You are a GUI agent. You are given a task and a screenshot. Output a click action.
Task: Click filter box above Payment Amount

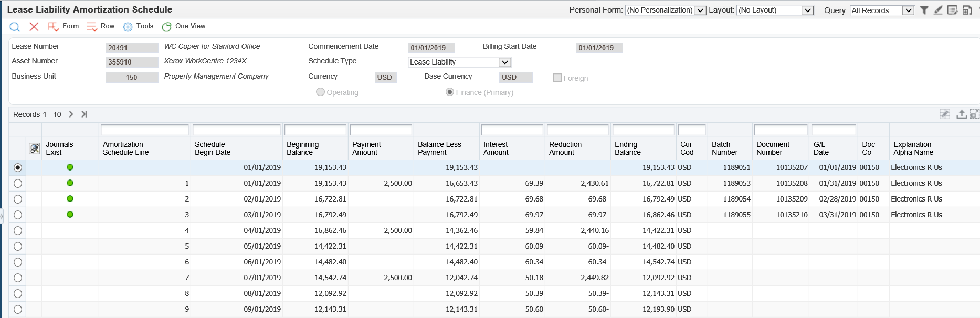click(381, 130)
